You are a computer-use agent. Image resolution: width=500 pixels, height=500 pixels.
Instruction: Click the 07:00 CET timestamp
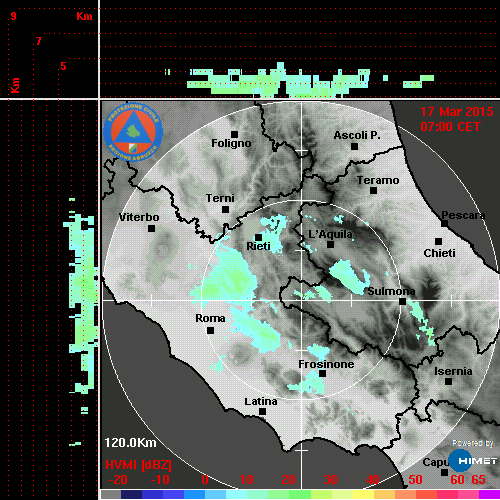click(450, 127)
